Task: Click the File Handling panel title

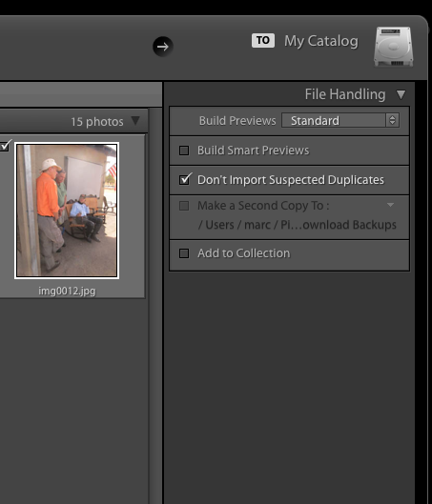Action: (x=345, y=94)
